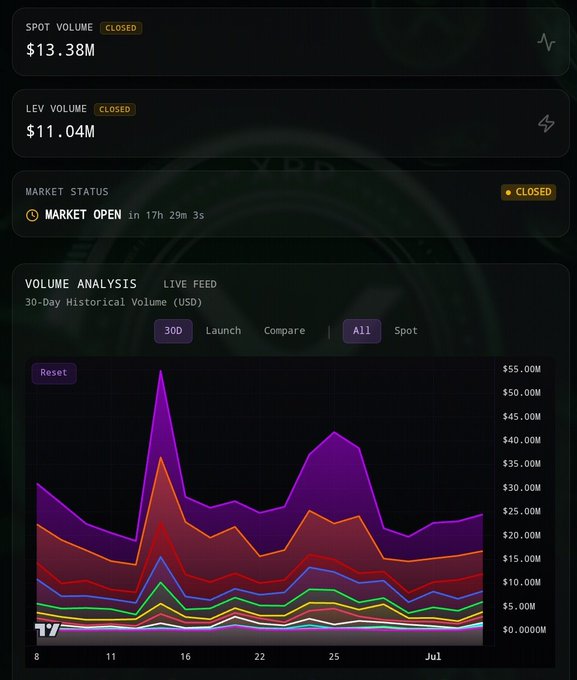Click the CLOSED badge beside Lev Volume
Screen dimensions: 577x680
pyautogui.click(x=115, y=109)
